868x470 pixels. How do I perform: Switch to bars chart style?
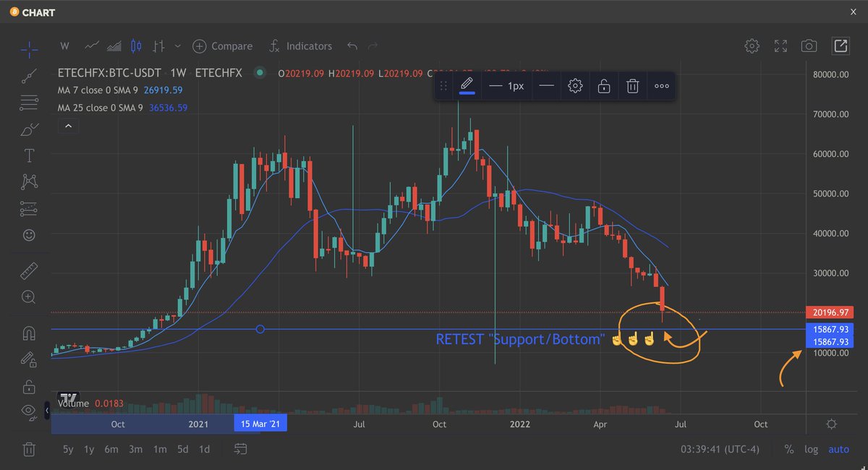(159, 46)
